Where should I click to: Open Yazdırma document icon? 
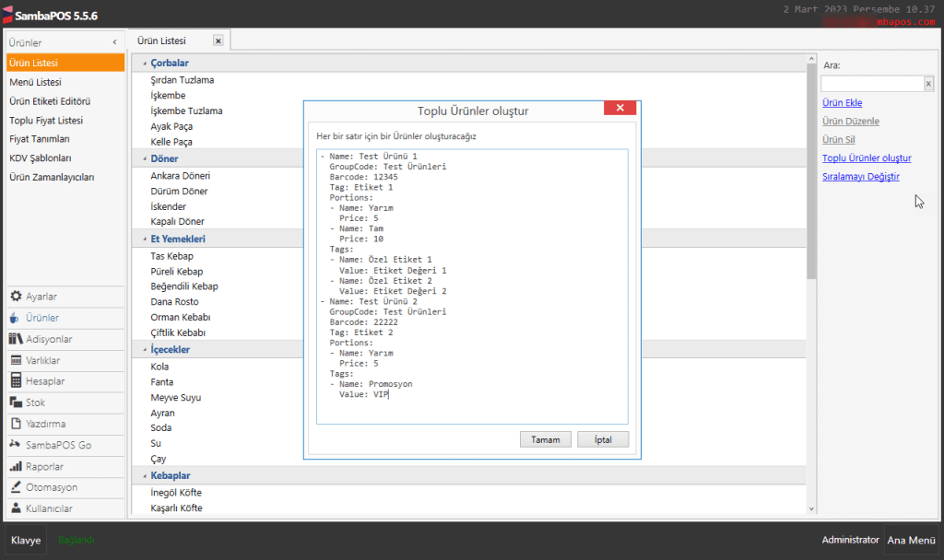pos(17,424)
